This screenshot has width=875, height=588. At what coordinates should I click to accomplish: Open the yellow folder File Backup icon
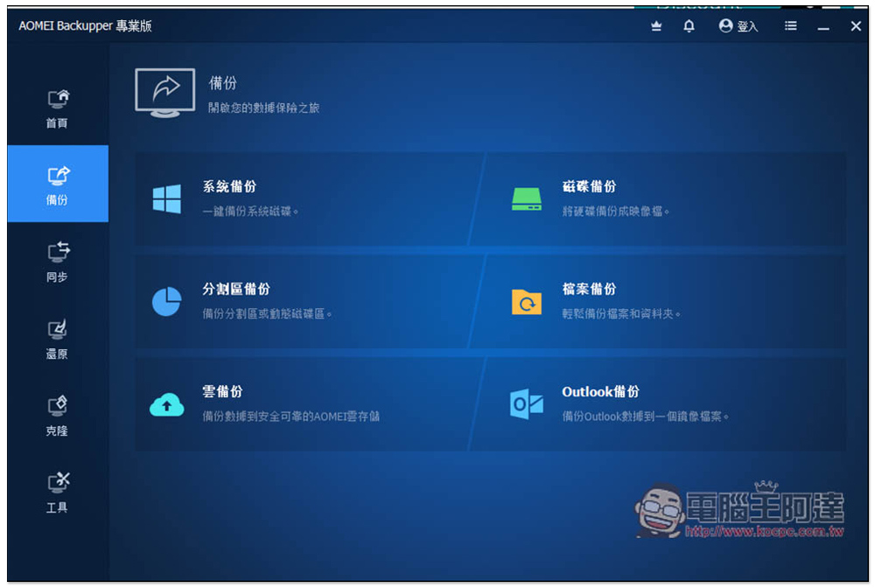click(526, 301)
